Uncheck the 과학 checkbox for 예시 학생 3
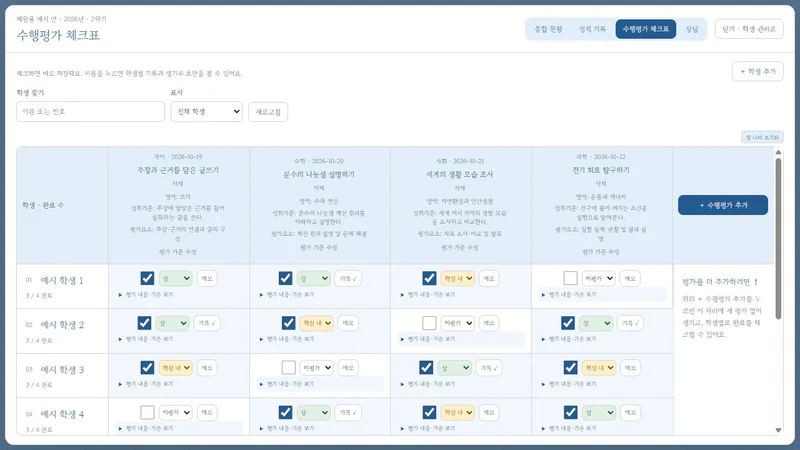 point(570,367)
